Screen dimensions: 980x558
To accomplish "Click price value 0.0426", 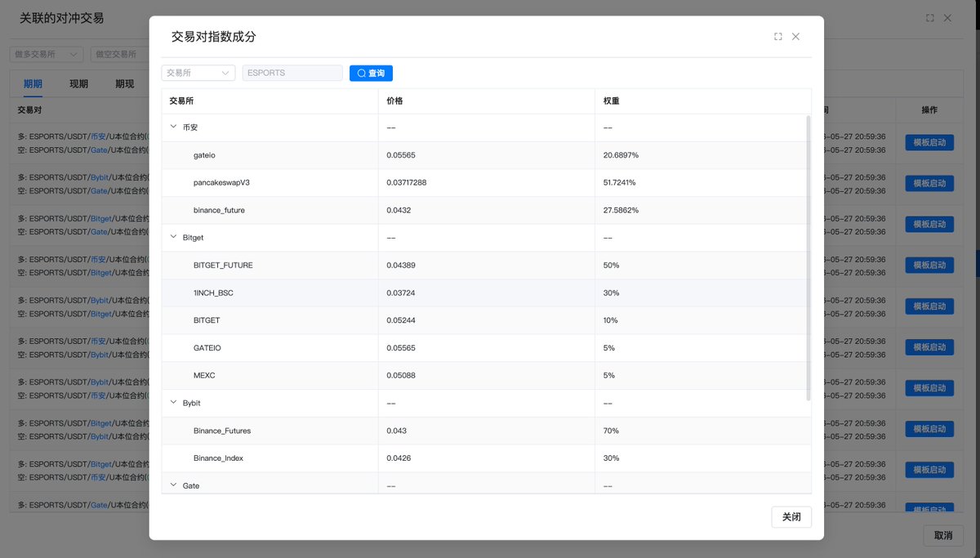I will click(399, 458).
